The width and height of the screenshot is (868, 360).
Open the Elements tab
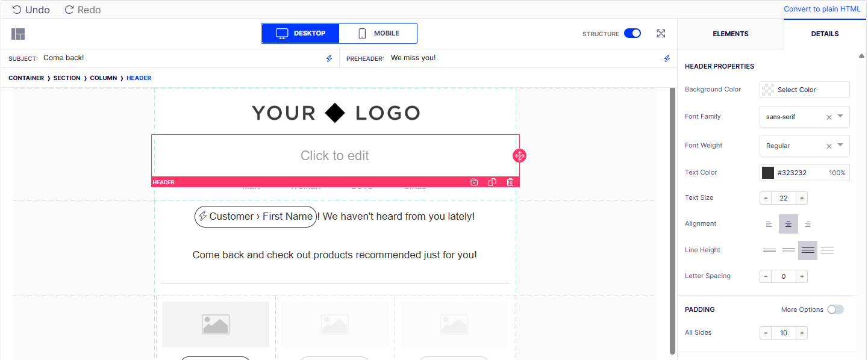pyautogui.click(x=730, y=34)
